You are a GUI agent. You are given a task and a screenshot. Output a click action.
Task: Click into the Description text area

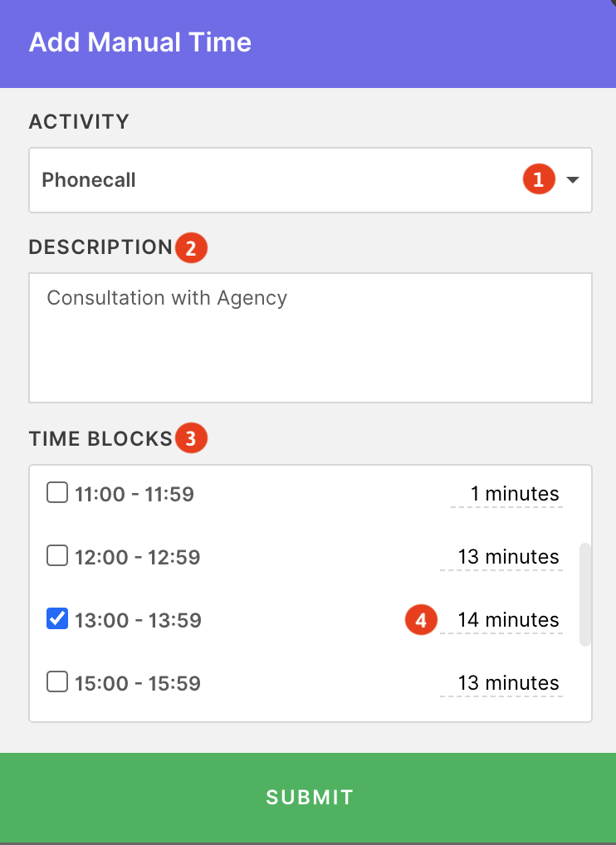click(x=310, y=338)
